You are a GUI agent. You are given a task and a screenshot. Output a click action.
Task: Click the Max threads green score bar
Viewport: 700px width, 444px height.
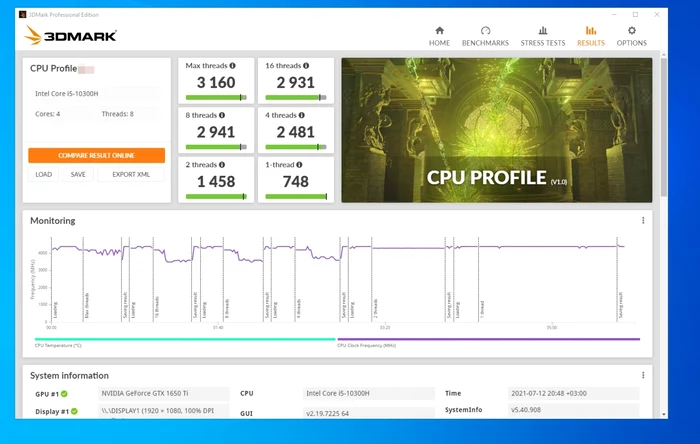click(x=216, y=97)
